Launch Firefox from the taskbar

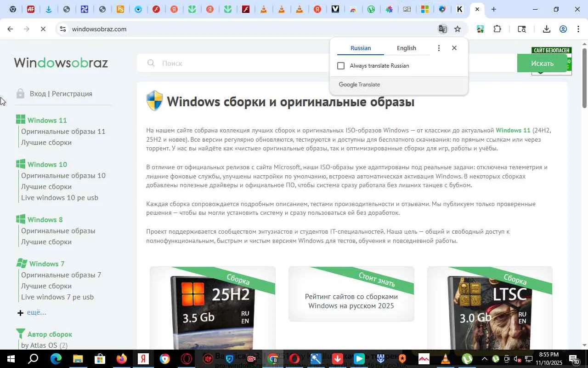(122, 359)
